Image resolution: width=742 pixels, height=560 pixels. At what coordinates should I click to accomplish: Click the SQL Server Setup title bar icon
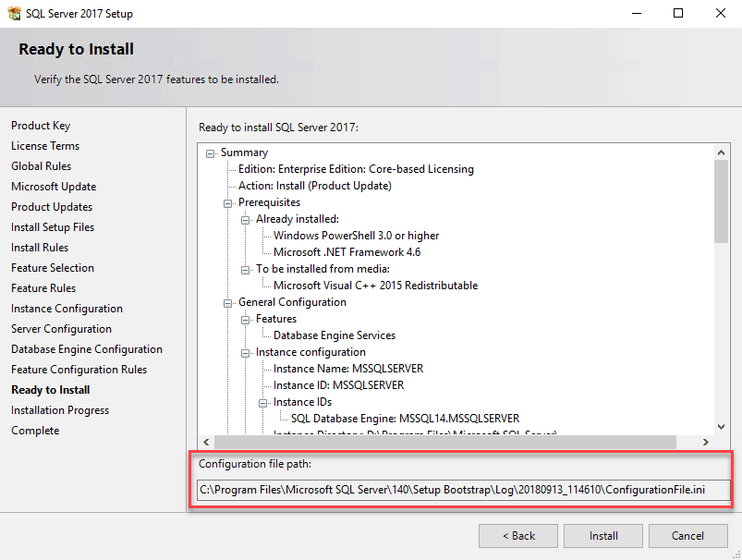tap(14, 13)
